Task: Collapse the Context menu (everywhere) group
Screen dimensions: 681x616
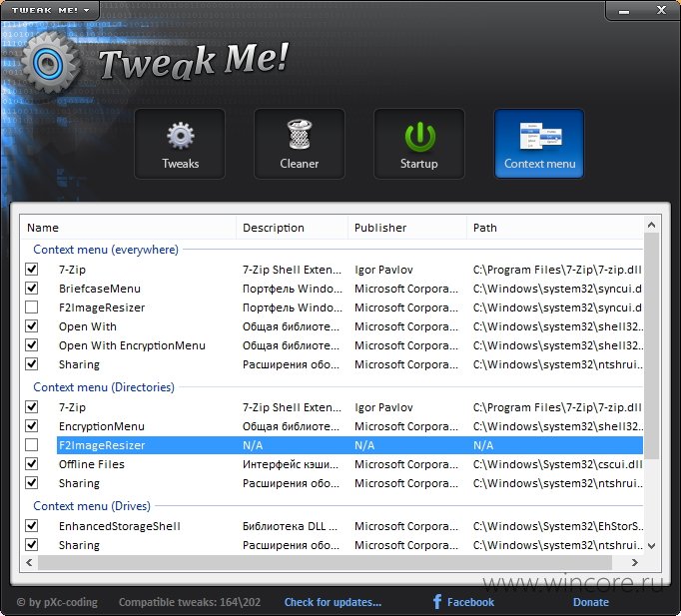Action: [x=106, y=250]
